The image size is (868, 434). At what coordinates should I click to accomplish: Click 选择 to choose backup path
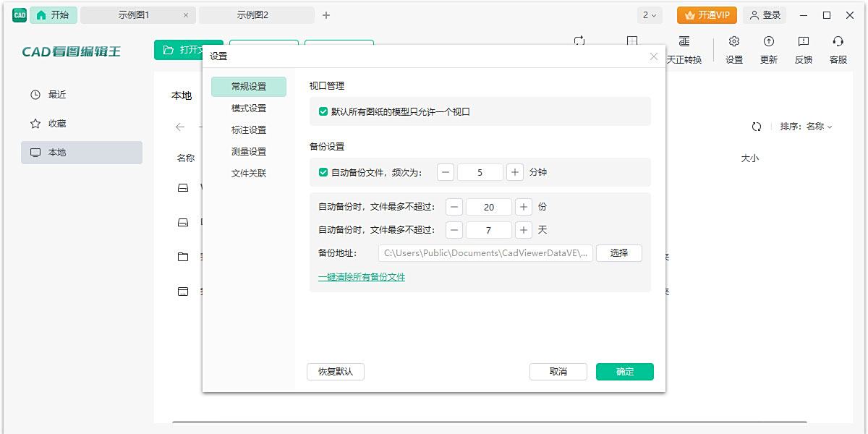point(619,253)
